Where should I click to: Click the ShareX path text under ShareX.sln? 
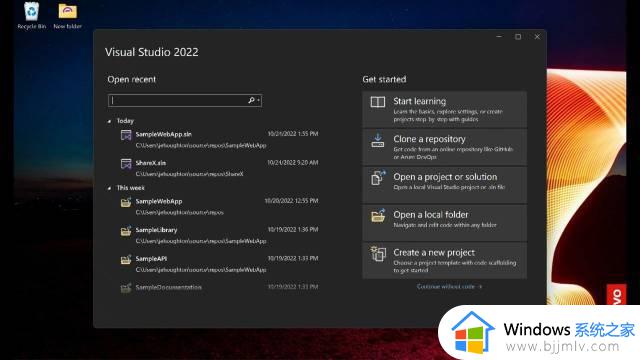pyautogui.click(x=189, y=174)
